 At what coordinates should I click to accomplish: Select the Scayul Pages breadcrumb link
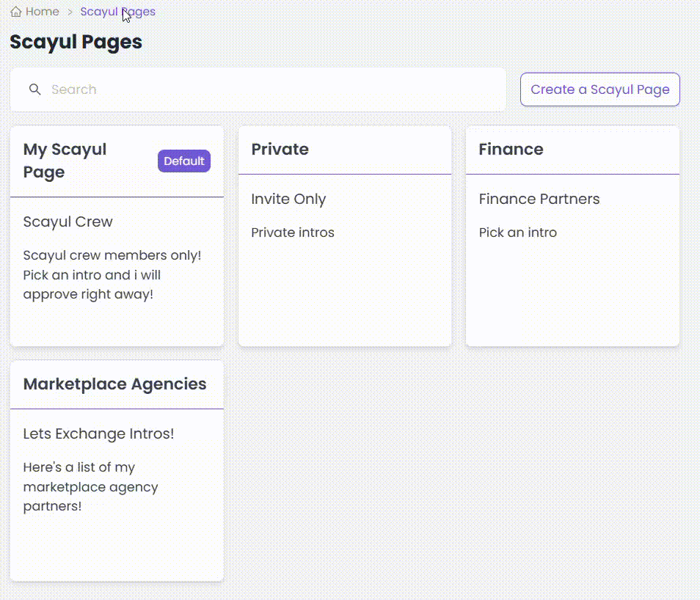pyautogui.click(x=117, y=11)
